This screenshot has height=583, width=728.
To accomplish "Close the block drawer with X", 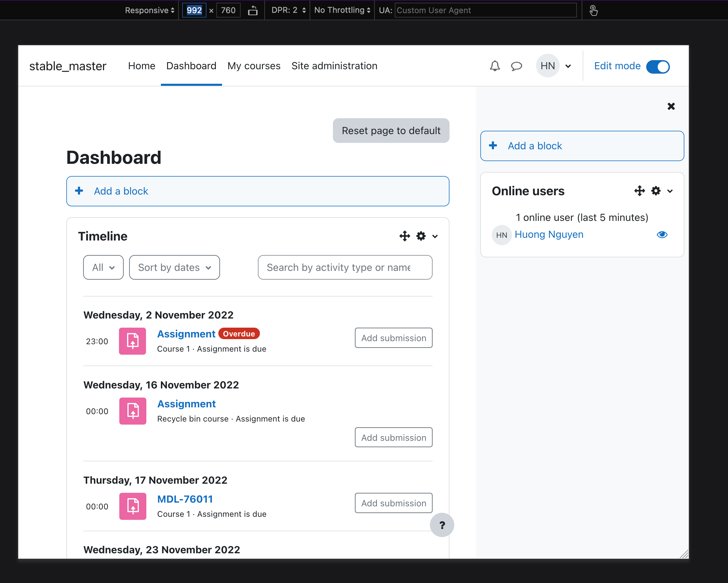I will point(671,106).
